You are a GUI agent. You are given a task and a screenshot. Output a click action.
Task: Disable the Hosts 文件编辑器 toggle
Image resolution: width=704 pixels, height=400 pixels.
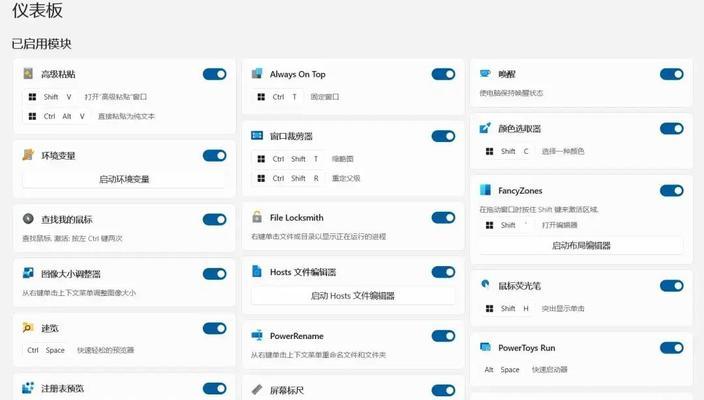tap(444, 272)
